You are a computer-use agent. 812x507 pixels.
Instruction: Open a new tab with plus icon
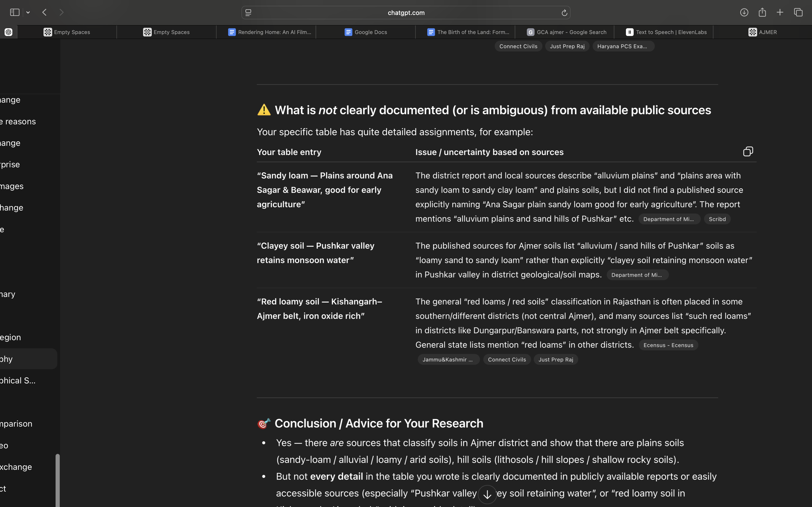(780, 12)
